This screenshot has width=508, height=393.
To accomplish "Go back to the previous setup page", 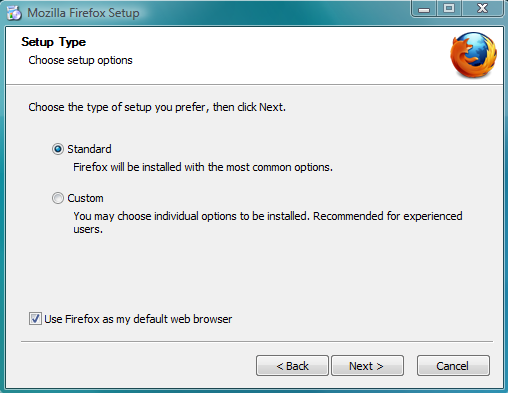I will pyautogui.click(x=292, y=366).
